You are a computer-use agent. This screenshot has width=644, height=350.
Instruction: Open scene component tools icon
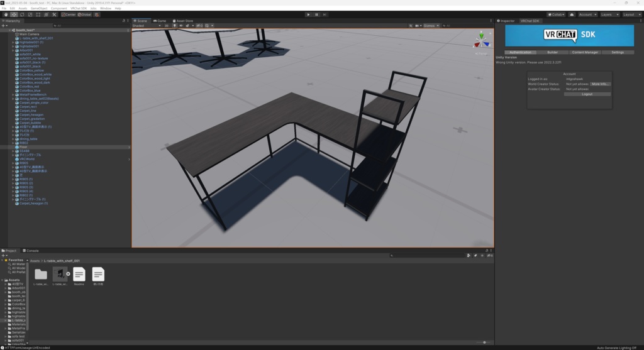(x=411, y=25)
